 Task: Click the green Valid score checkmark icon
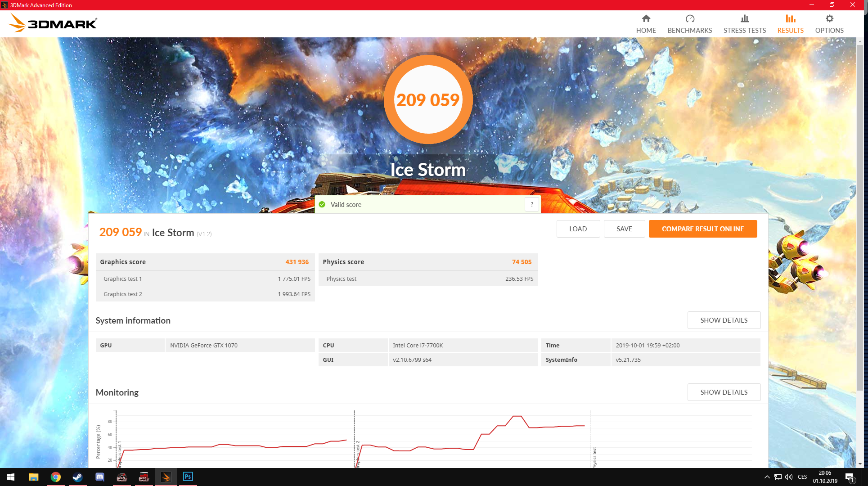(322, 204)
